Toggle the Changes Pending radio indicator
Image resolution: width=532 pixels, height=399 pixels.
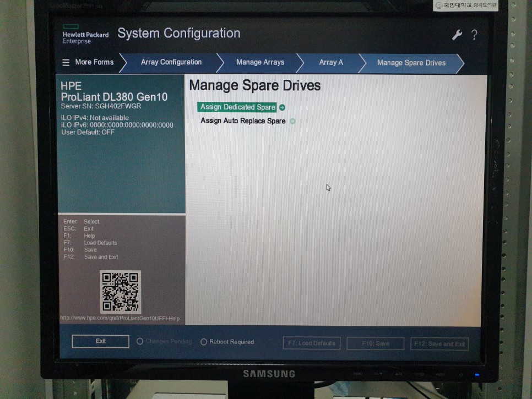tap(140, 341)
